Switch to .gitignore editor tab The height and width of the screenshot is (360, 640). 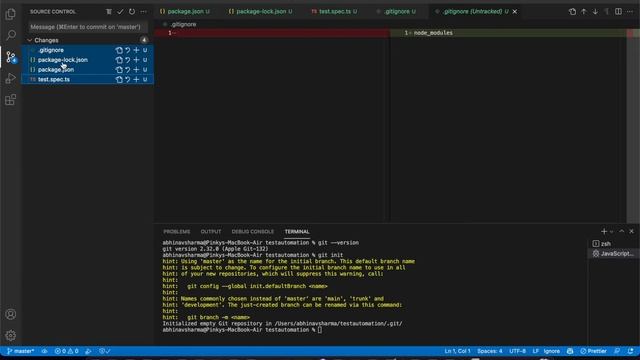pyautogui.click(x=396, y=11)
